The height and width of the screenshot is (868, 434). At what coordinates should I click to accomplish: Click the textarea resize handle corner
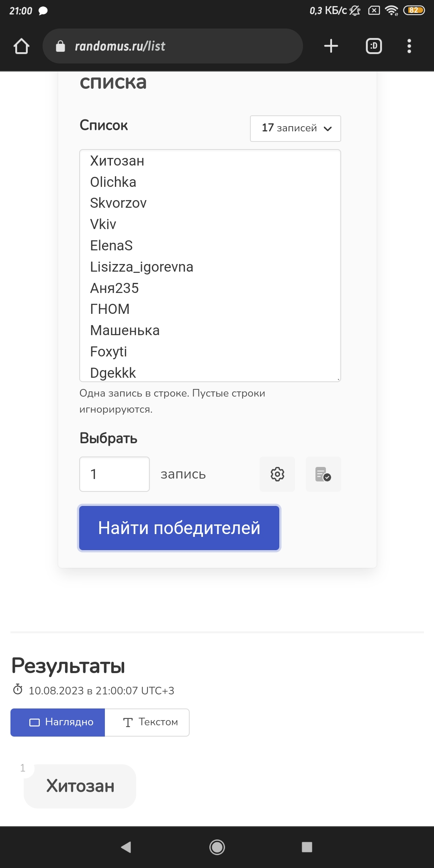pos(338,379)
